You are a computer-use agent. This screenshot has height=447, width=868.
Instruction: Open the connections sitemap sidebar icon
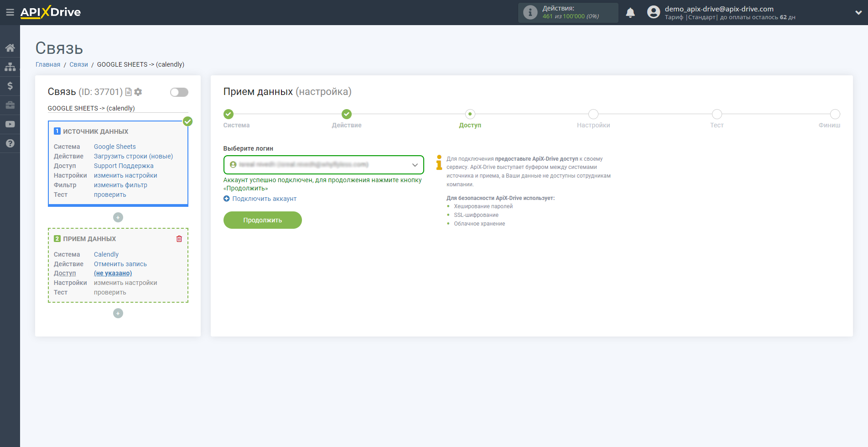pos(10,67)
